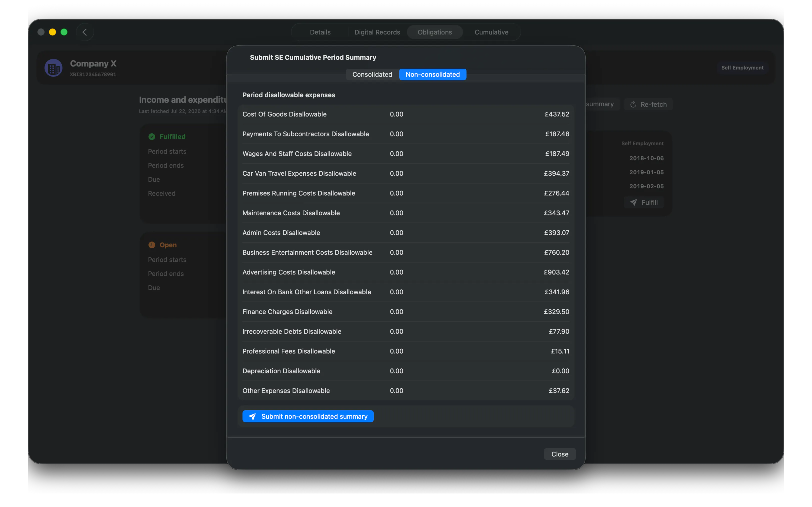
Task: Click the XBIS12345678901 business ID
Action: (93, 74)
